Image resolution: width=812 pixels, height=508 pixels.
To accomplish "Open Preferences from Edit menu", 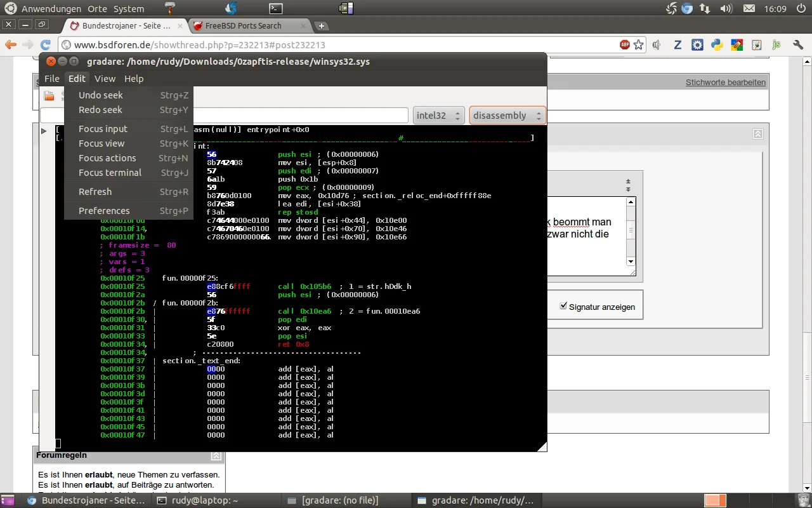I will [x=129, y=211].
